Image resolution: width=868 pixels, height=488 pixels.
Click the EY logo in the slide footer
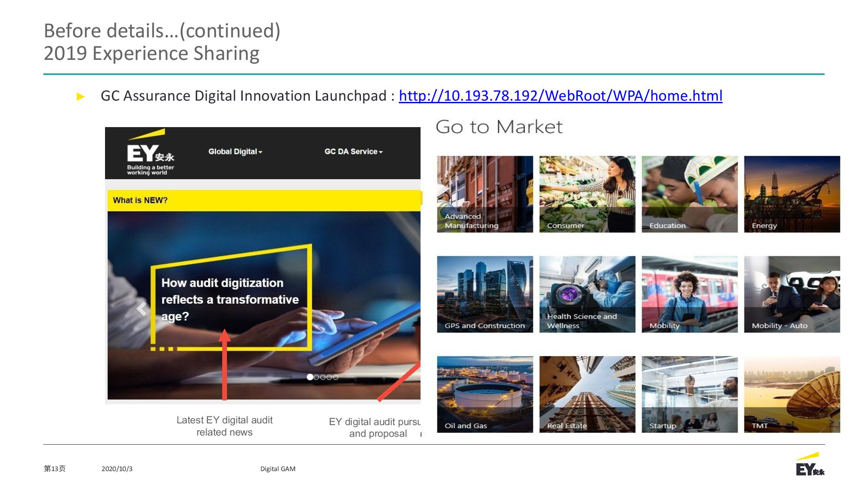pos(810,464)
